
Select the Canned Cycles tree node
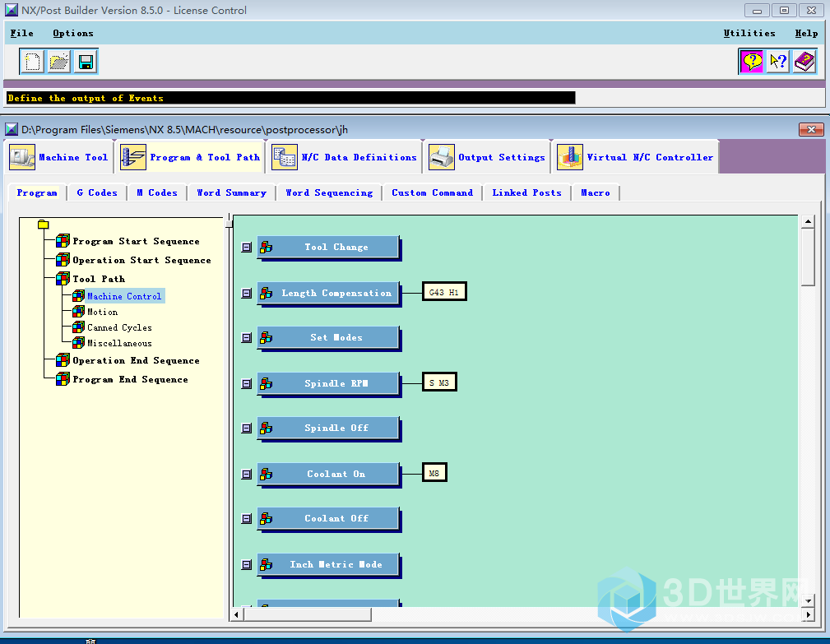click(119, 327)
